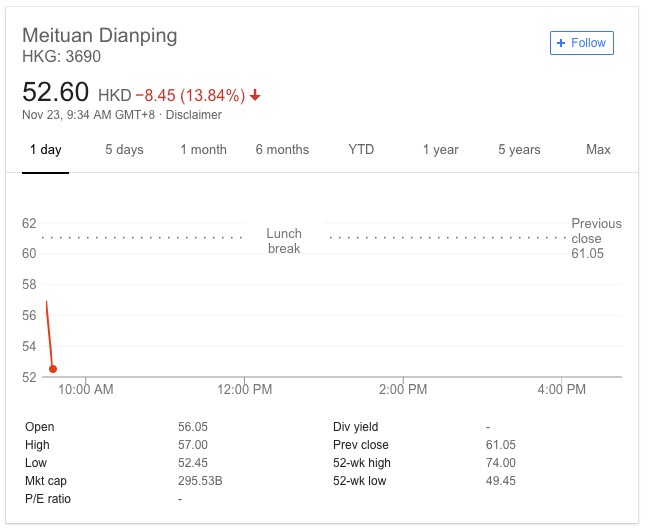Click the 12:00 PM axis label
Image resolution: width=648 pixels, height=529 pixels.
point(245,389)
